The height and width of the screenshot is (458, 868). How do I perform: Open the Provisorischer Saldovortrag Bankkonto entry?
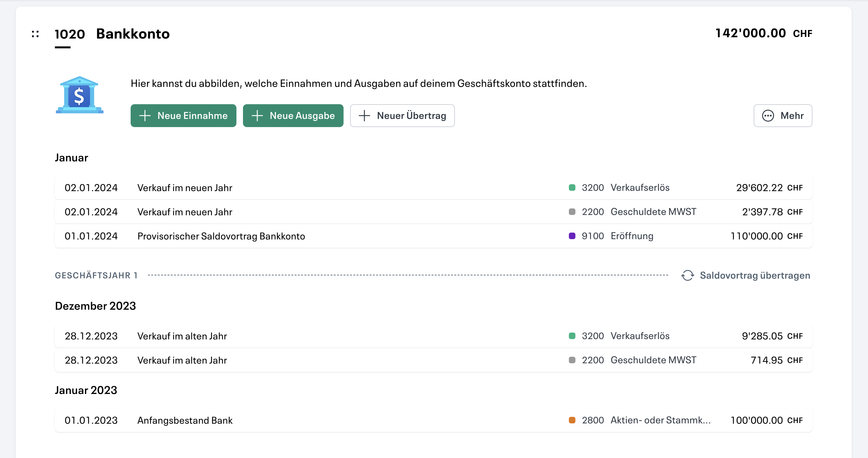tap(221, 236)
